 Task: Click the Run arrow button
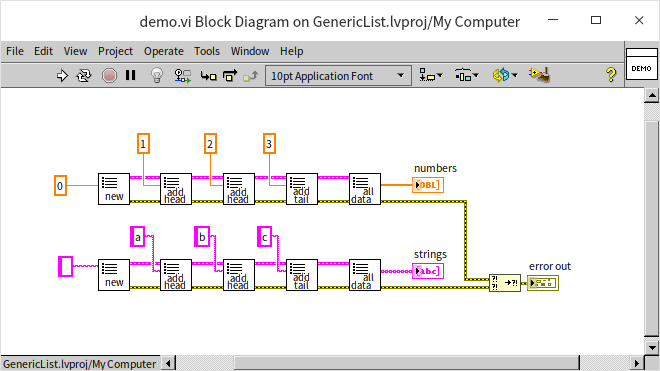pyautogui.click(x=62, y=76)
